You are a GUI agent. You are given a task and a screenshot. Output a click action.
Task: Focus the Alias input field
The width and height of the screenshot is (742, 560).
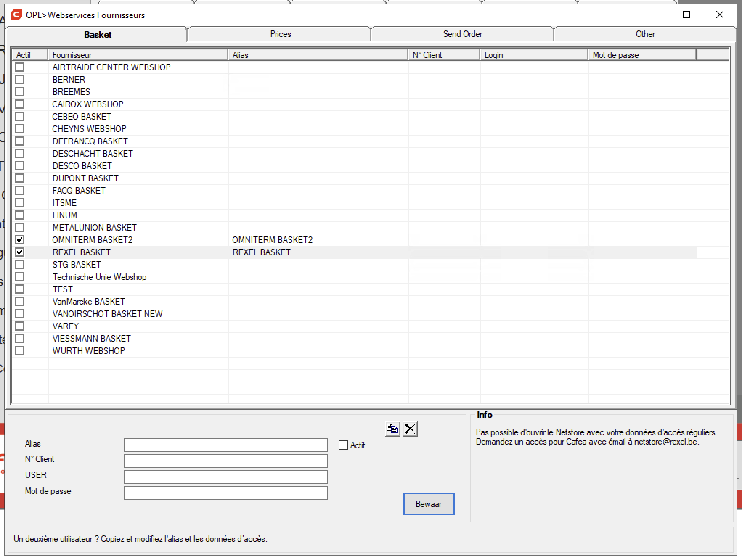click(x=226, y=445)
